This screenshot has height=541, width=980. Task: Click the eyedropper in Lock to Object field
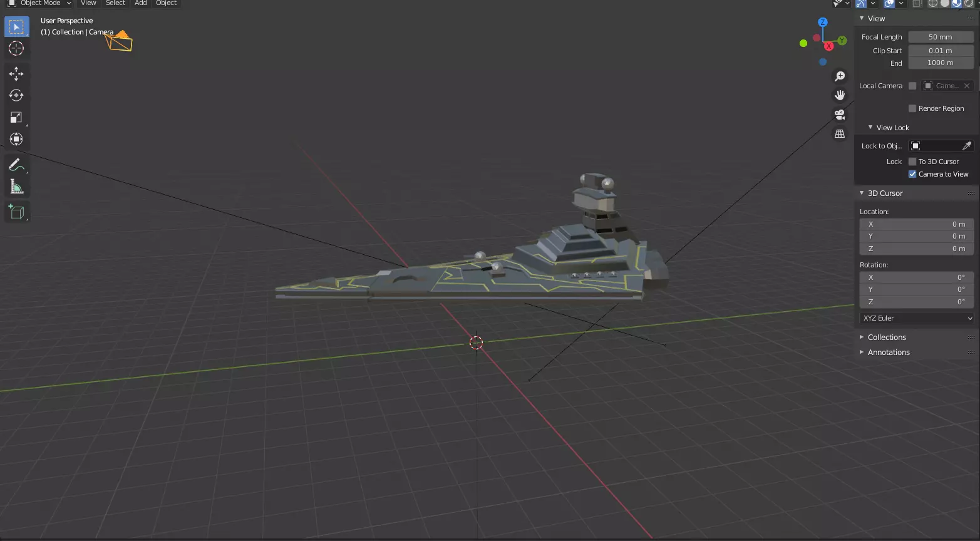(966, 146)
